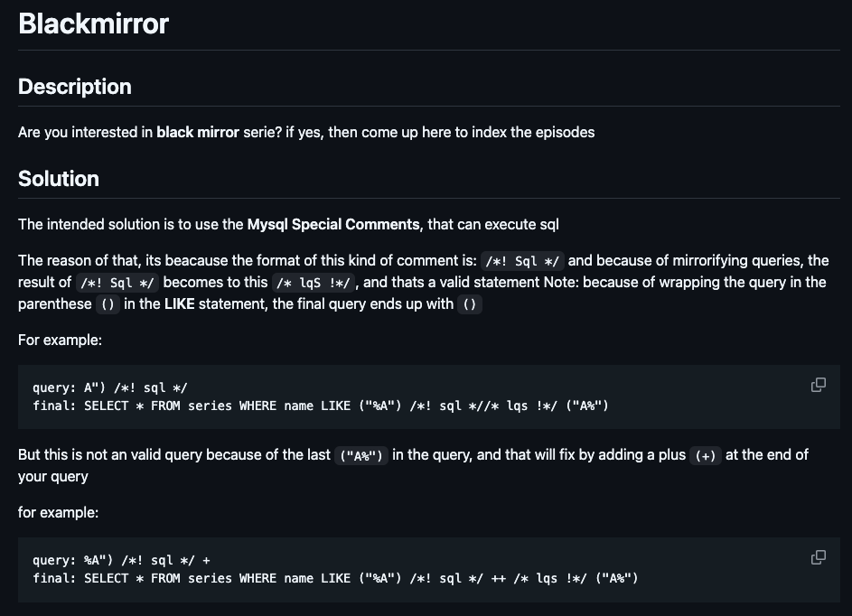Viewport: 852px width, 616px height.
Task: Click the '/* lqS !*/' inline code snippet
Action: pos(314,283)
